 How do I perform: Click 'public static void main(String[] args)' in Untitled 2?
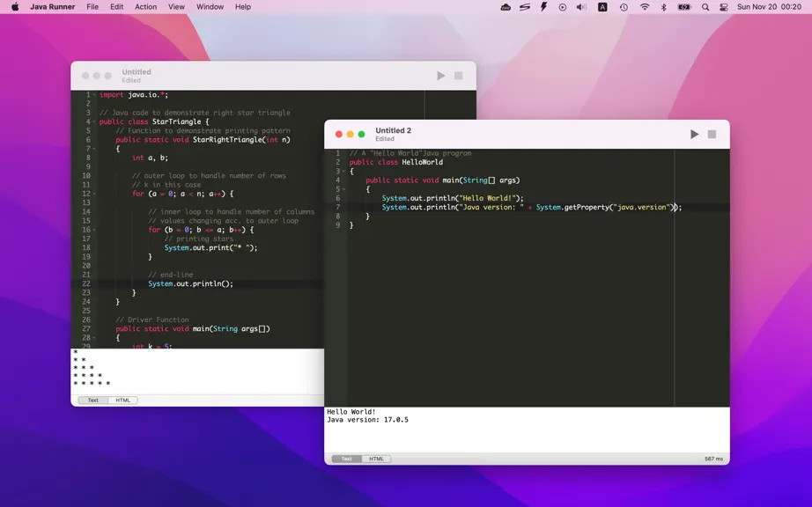[x=443, y=180]
